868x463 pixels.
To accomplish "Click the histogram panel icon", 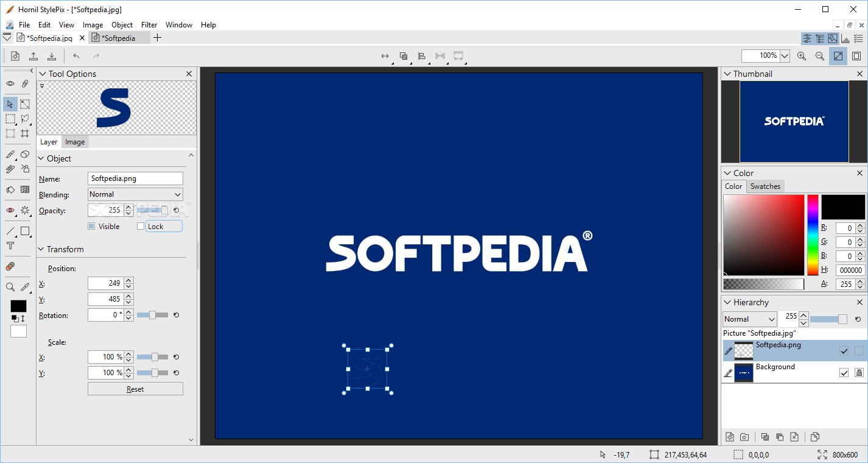I will point(845,38).
